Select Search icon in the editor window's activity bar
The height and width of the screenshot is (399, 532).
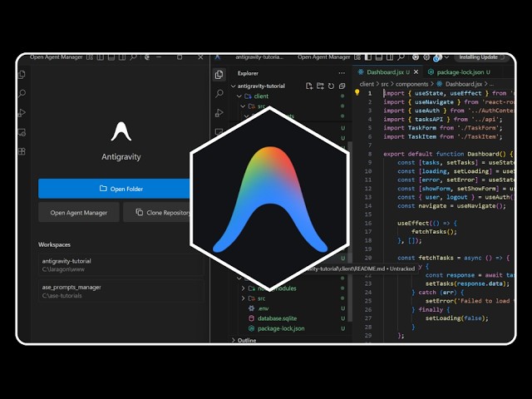[219, 94]
